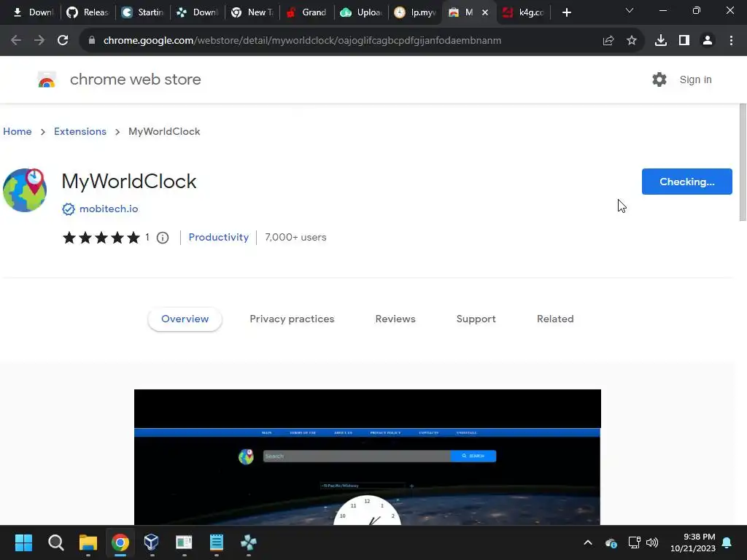Open a new browser tab

tap(566, 12)
